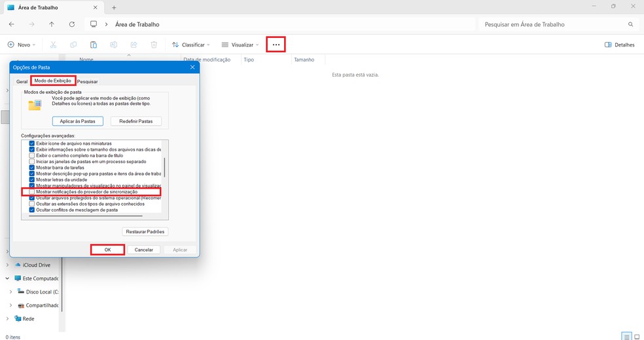Toggle the Detalhes pane button
This screenshot has width=644, height=340.
point(620,45)
